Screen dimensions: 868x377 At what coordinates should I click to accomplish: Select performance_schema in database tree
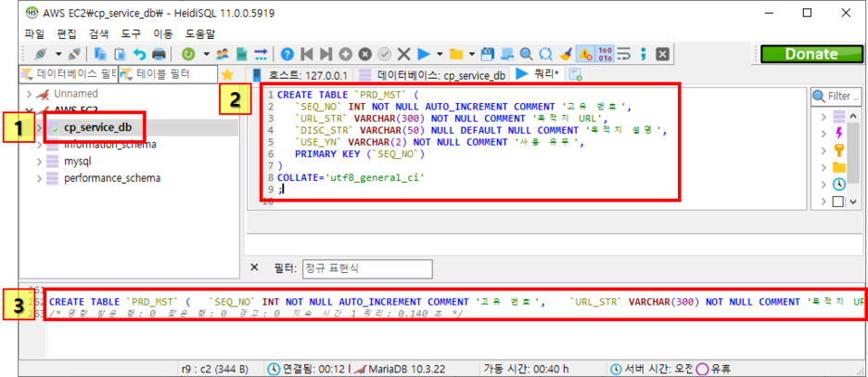pos(112,178)
